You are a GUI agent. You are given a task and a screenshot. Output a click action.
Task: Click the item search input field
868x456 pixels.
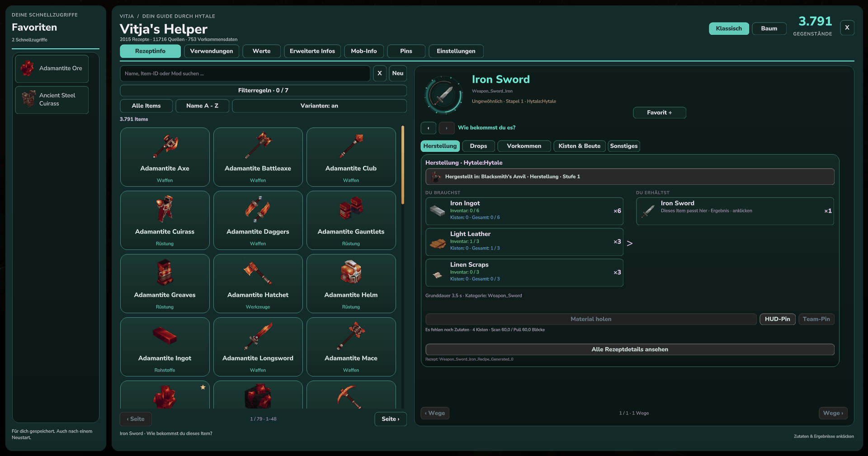point(245,73)
